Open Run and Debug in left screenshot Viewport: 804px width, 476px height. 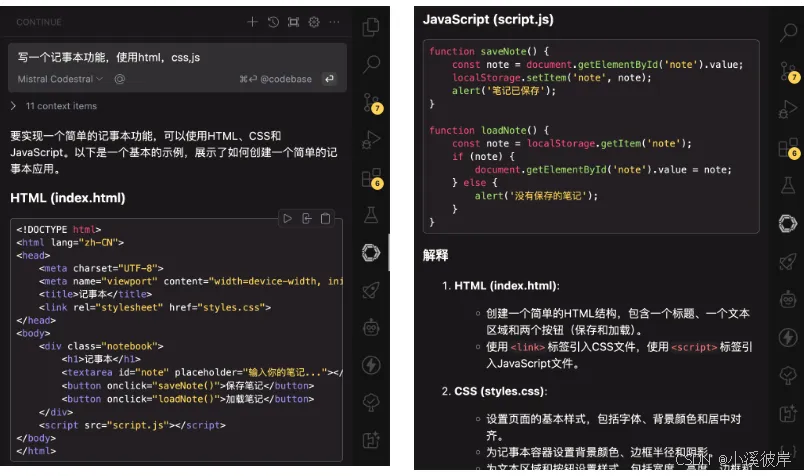[371, 140]
